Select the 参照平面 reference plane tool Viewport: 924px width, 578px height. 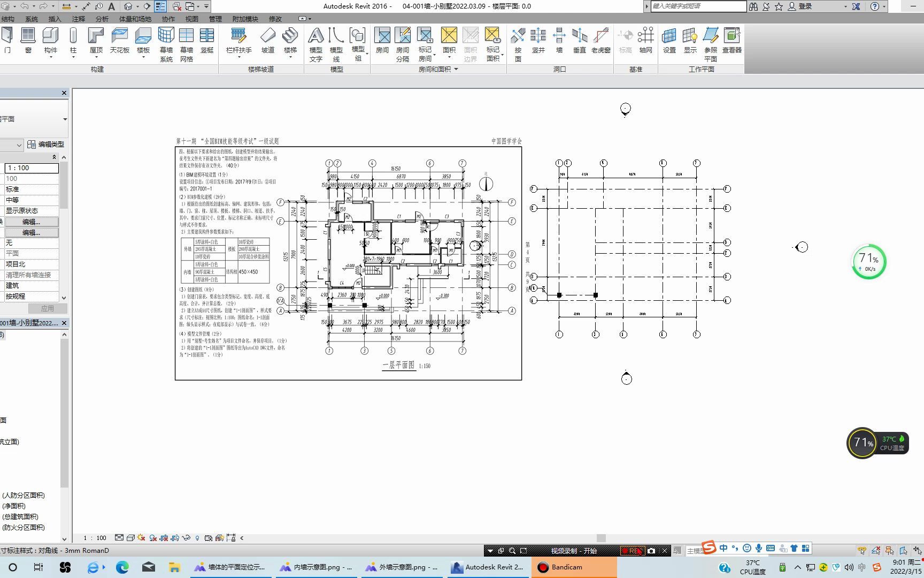[x=711, y=45]
